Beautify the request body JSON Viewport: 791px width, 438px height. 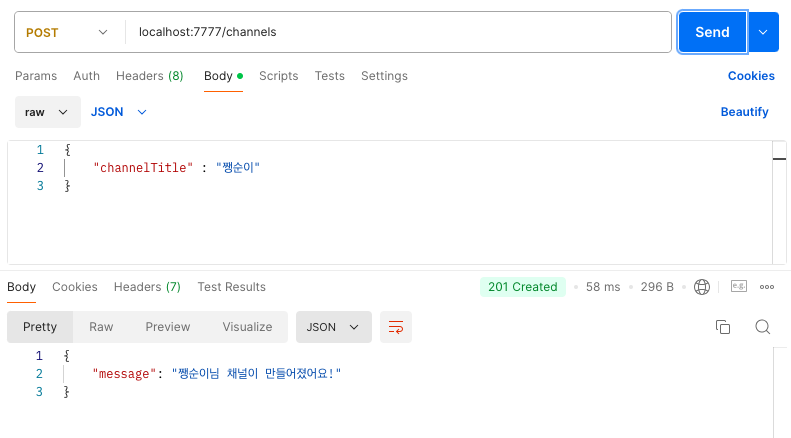tap(744, 112)
